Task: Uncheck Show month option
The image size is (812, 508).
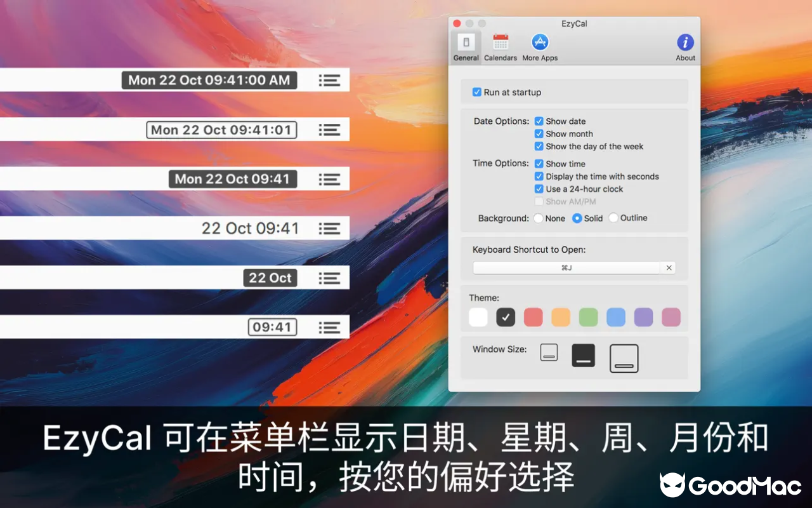Action: point(539,134)
